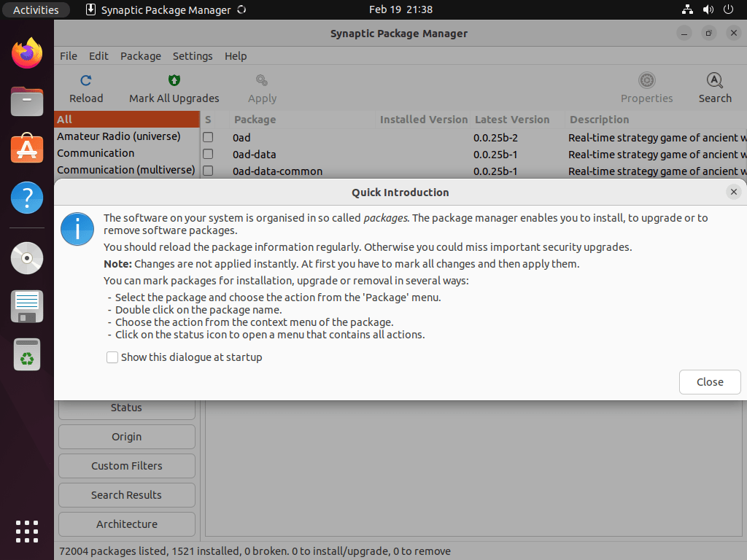Image resolution: width=747 pixels, height=560 pixels.
Task: Reload the package information
Action: [85, 87]
